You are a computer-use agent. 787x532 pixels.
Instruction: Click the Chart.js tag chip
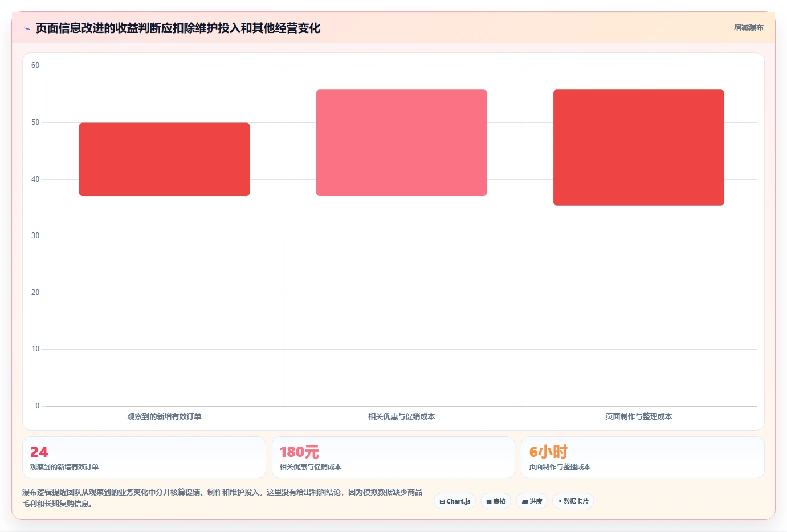point(455,501)
